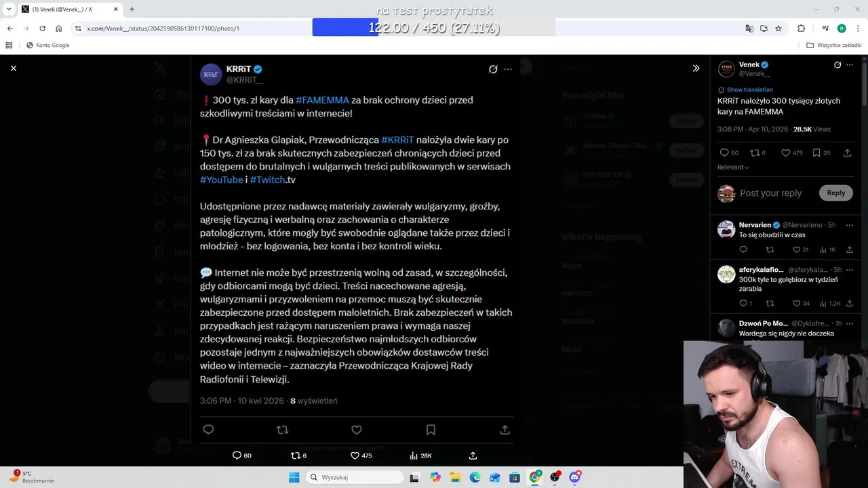Open the Chrome three-dot menu
Screen dimensions: 868x488
coord(858,28)
